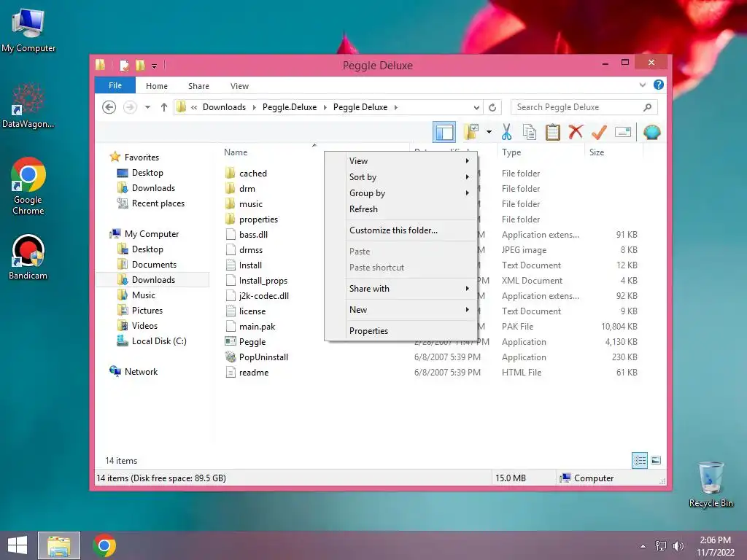Toggle the preview pane layout icon
Viewport: 747px width, 560px height.
click(x=444, y=132)
